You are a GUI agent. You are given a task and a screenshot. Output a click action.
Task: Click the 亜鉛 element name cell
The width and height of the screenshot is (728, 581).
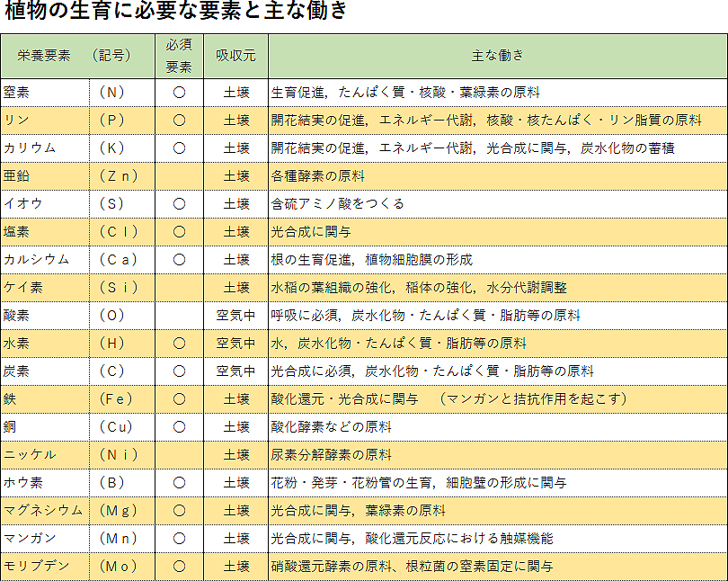click(x=45, y=176)
